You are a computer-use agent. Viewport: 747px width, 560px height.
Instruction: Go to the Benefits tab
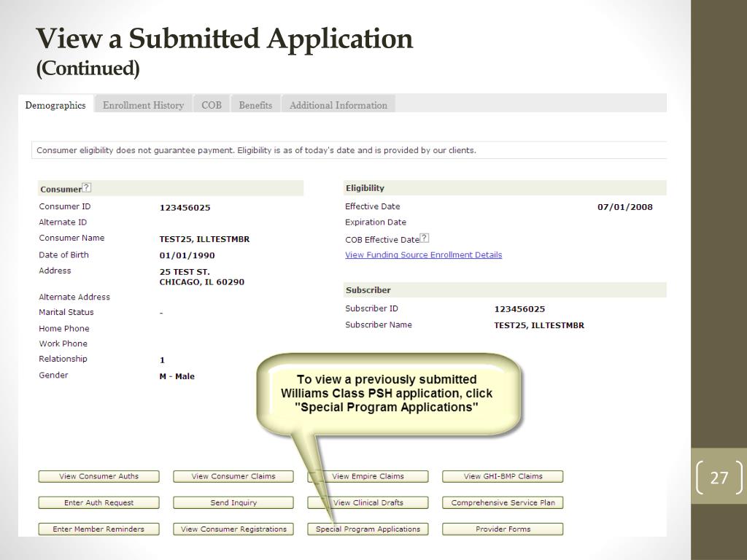[256, 105]
